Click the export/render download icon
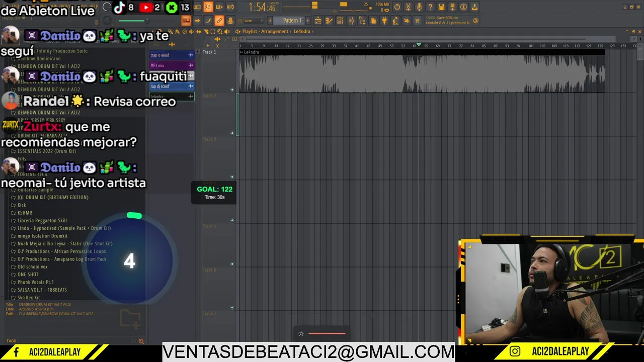Image resolution: width=644 pixels, height=362 pixels. click(x=474, y=7)
